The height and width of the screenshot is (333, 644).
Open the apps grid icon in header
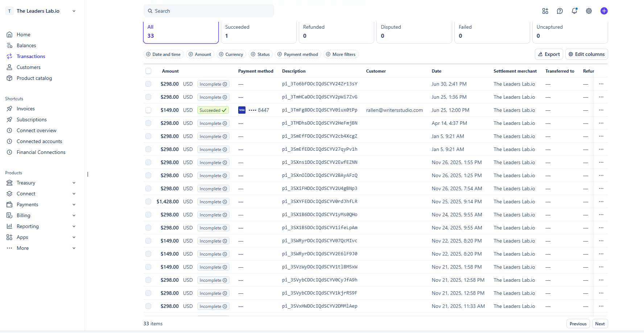545,11
